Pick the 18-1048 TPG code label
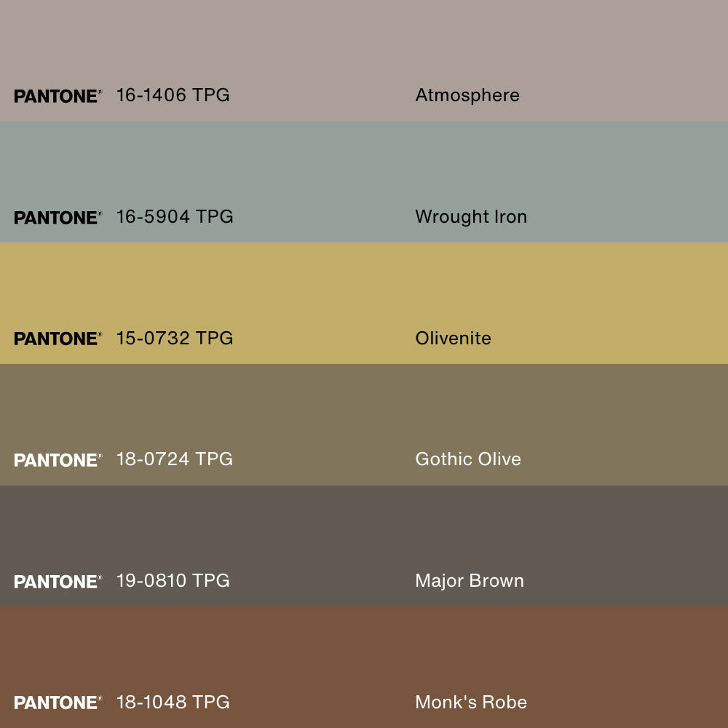Screen dimensions: 728x728 tap(173, 703)
